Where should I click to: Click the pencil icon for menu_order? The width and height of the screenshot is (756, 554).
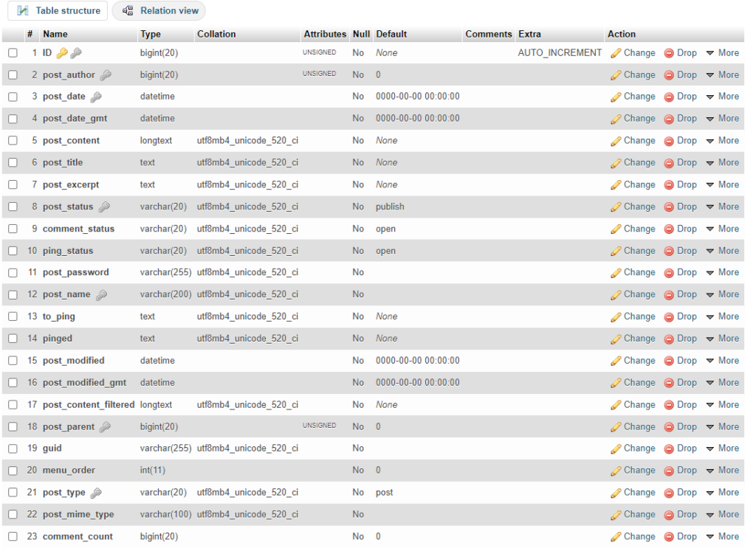[616, 471]
